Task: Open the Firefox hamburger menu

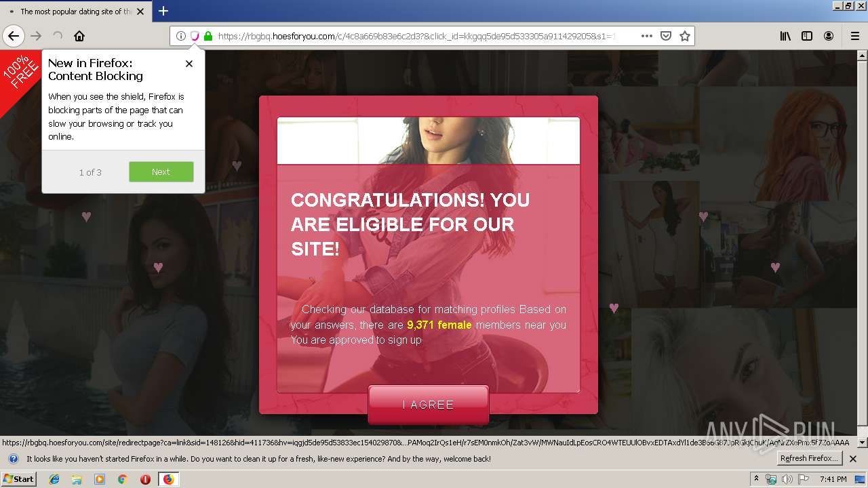Action: coord(854,36)
